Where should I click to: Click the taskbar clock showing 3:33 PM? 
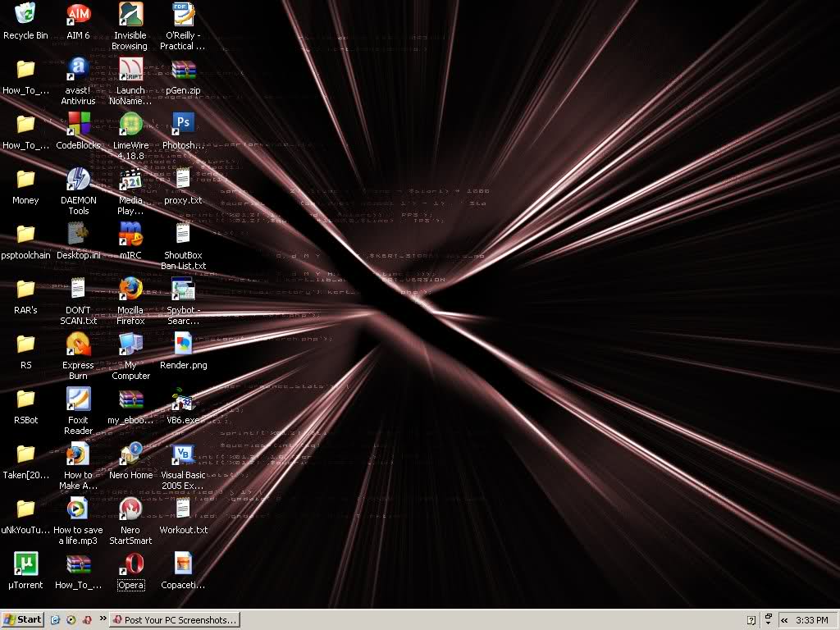coord(811,620)
